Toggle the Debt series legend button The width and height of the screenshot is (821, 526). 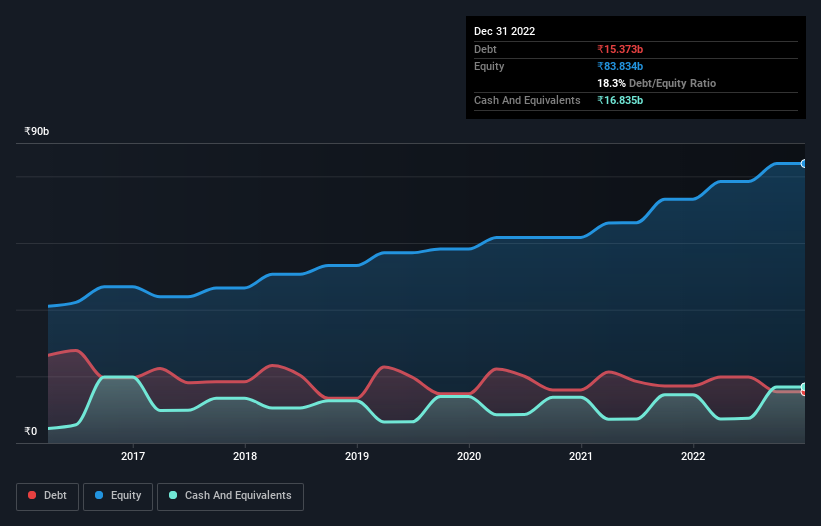[x=48, y=496]
